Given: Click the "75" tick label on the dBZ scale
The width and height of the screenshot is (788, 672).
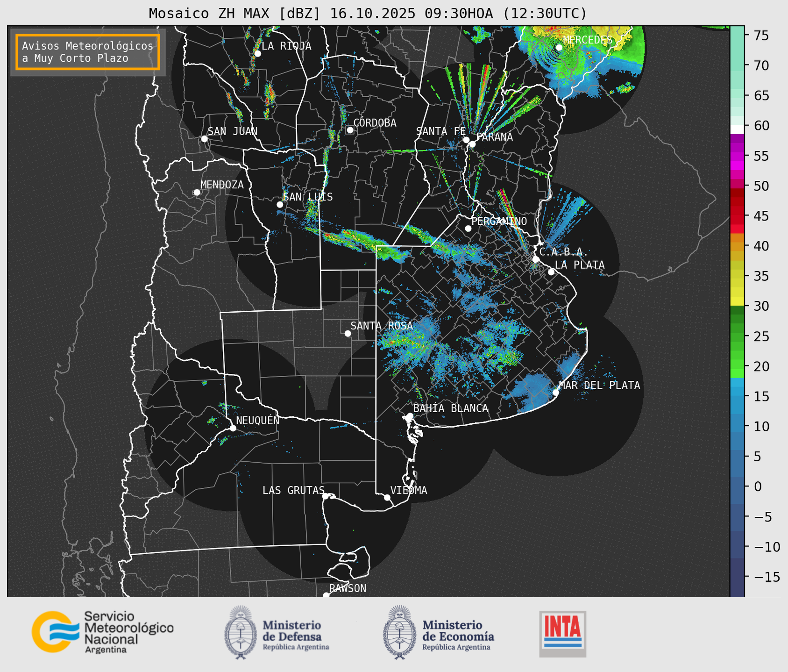Looking at the screenshot, I should pos(760,36).
